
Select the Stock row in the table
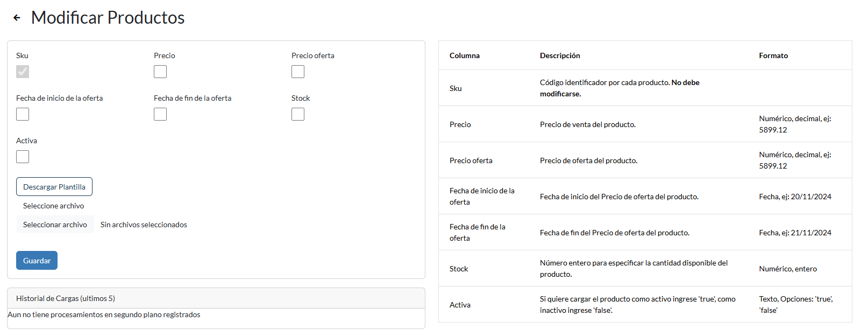[x=645, y=268]
